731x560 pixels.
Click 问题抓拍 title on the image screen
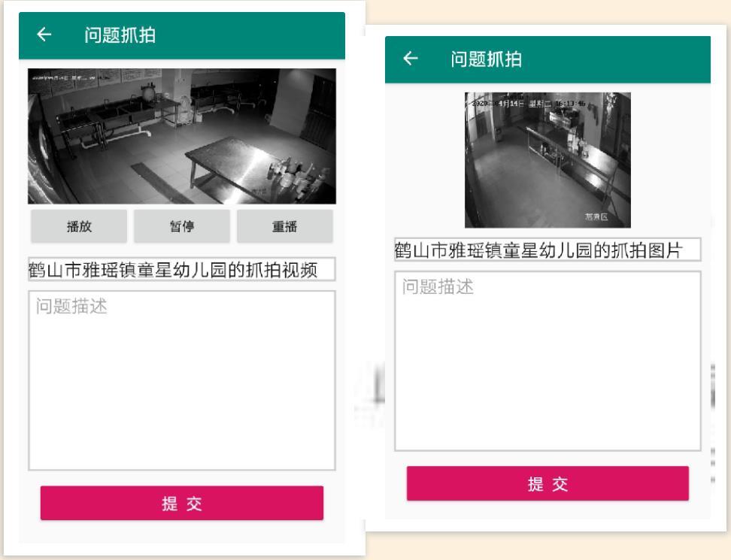(x=486, y=59)
